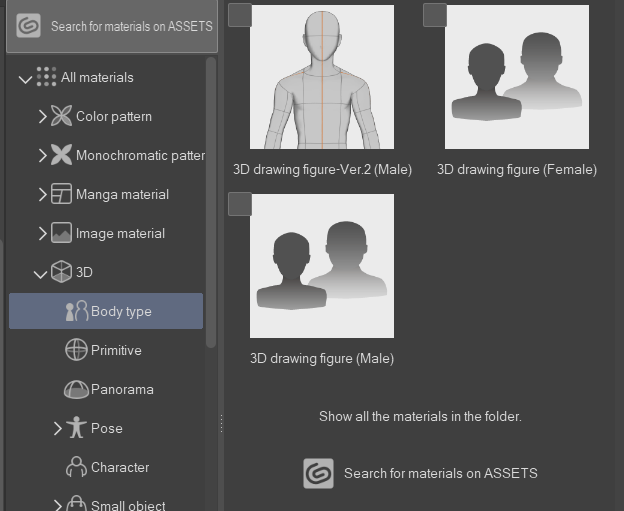Viewport: 624px width, 511px height.
Task: Click the Color pattern label
Action: point(114,116)
